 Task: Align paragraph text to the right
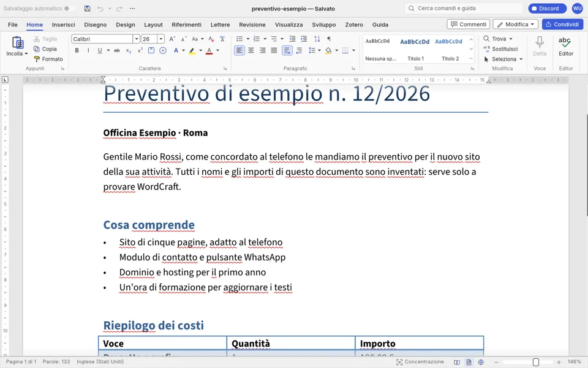[263, 50]
